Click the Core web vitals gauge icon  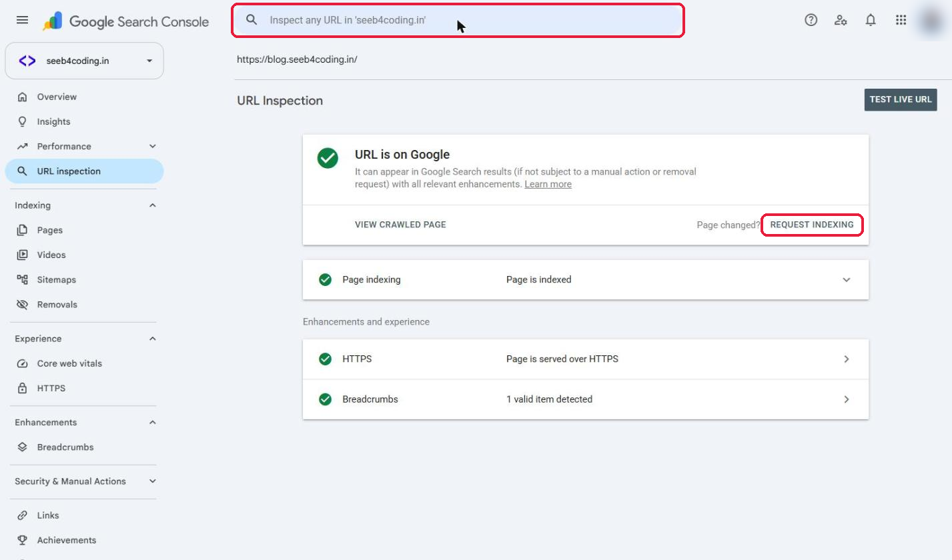23,363
